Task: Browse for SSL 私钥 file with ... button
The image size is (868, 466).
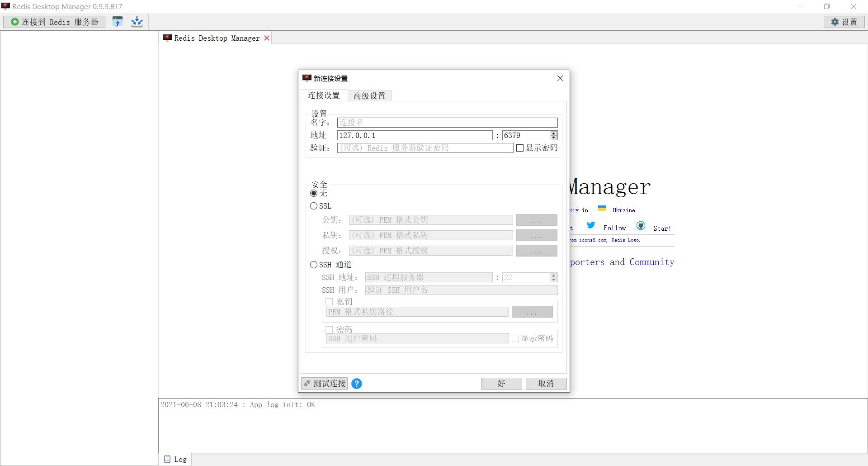Action: tap(537, 235)
